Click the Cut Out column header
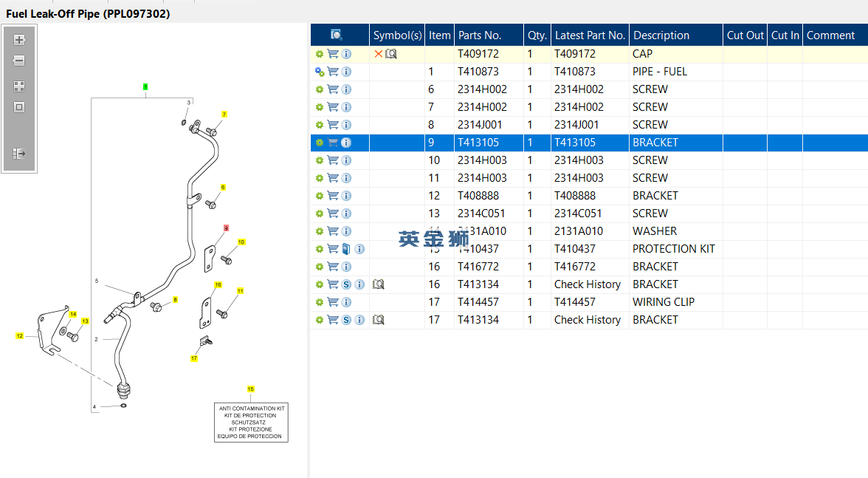 click(x=745, y=35)
